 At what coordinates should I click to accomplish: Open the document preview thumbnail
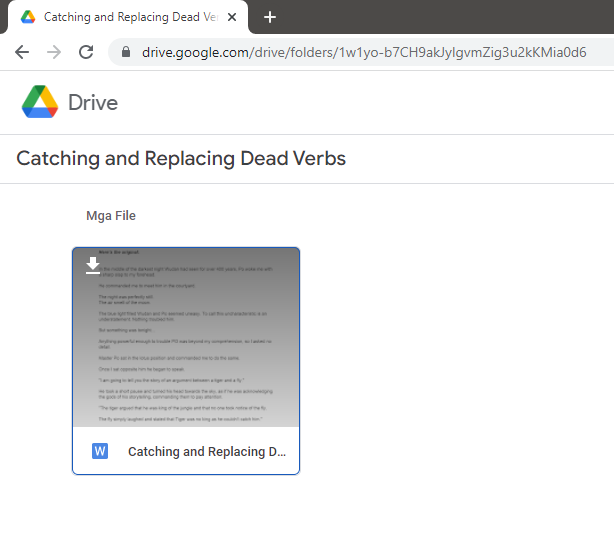click(x=186, y=337)
